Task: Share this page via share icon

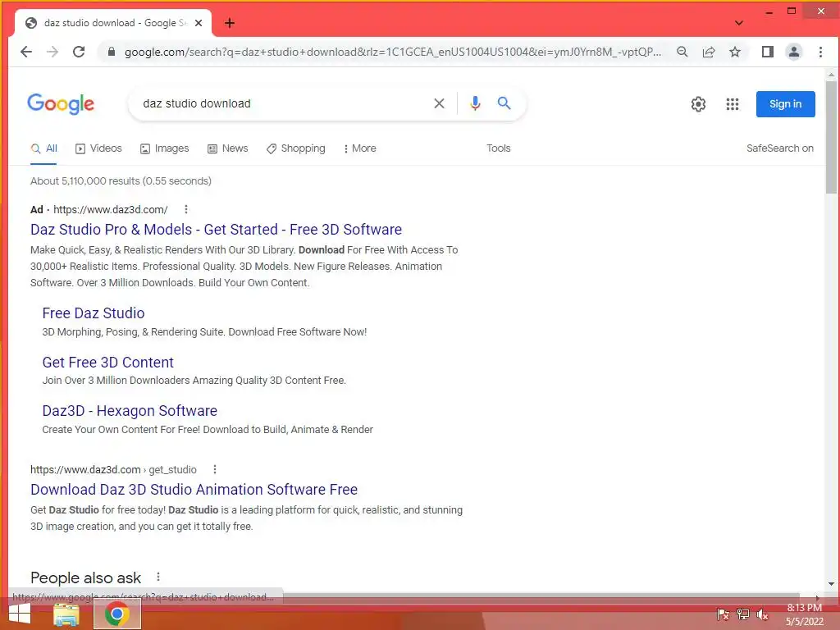Action: [708, 52]
